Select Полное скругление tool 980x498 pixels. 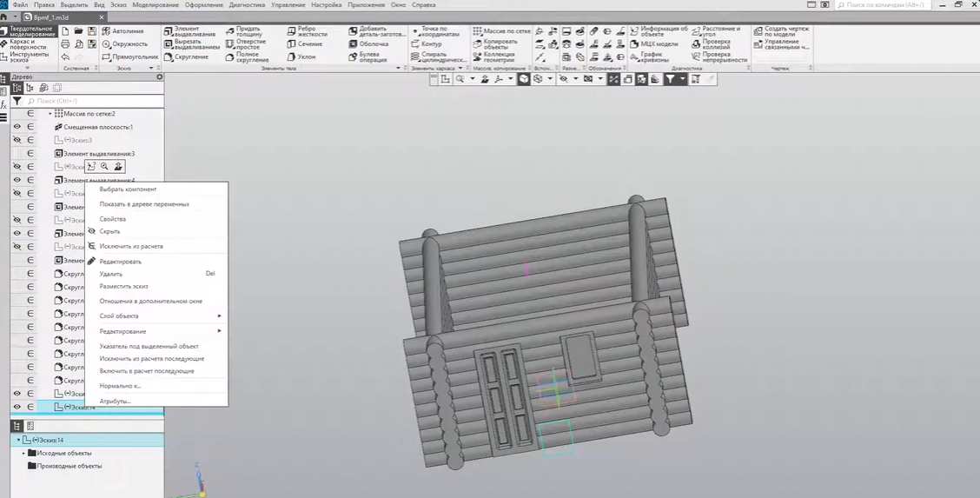246,56
